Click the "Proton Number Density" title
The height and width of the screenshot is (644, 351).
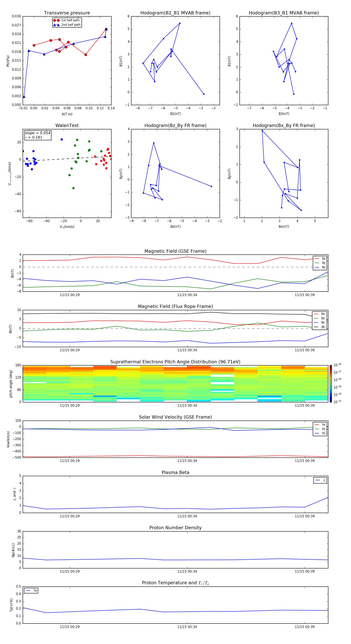(x=175, y=528)
